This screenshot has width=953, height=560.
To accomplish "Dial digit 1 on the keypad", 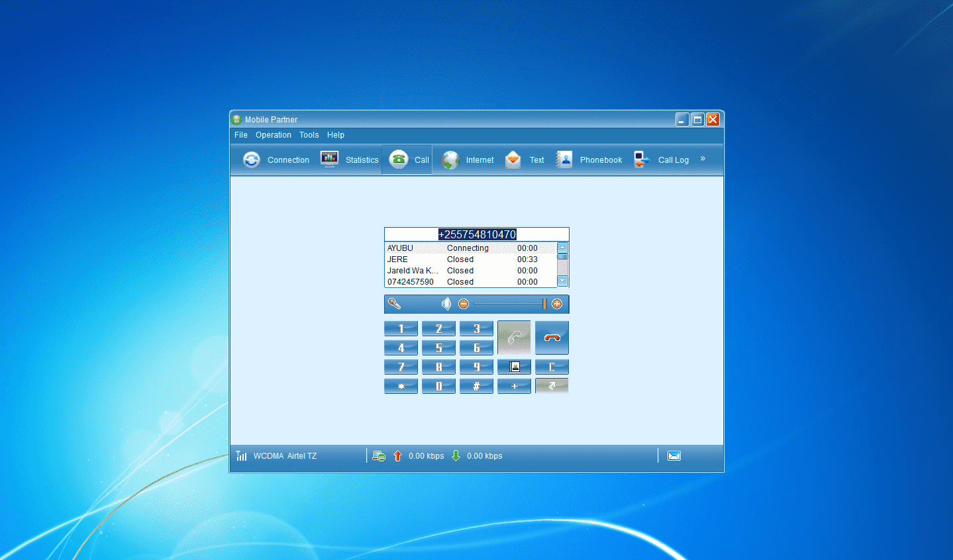I will coord(401,328).
